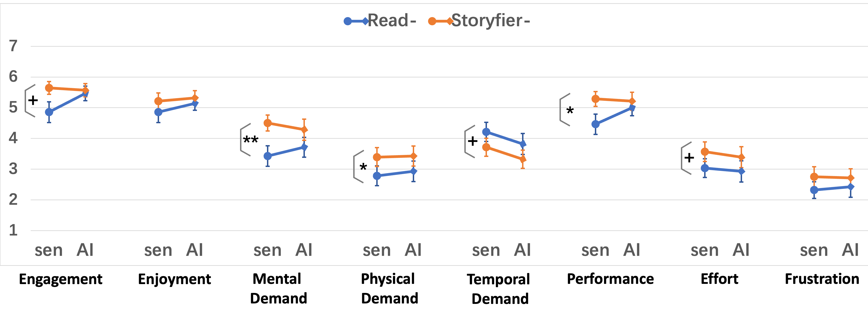Select the Frustration category label
The height and width of the screenshot is (313, 868).
tap(822, 279)
